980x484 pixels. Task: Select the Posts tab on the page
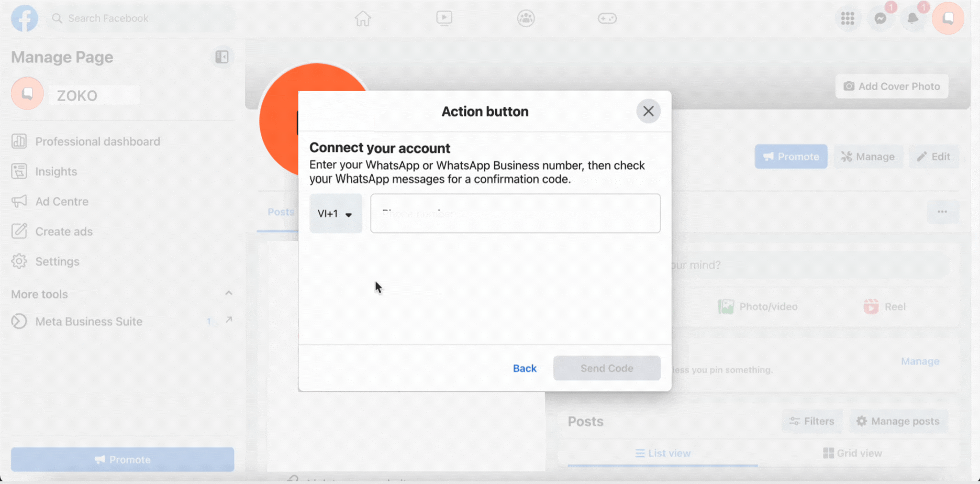[281, 212]
